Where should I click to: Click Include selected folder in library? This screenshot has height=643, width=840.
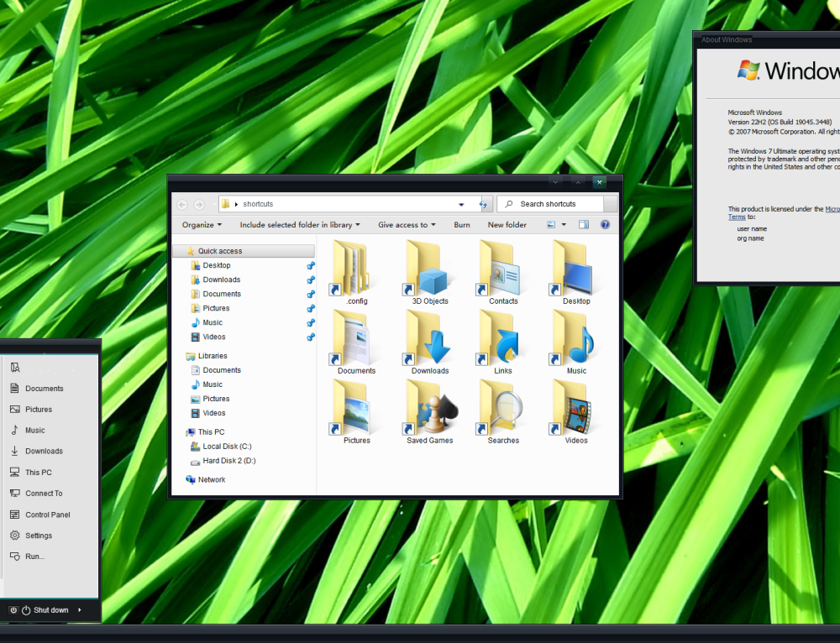coord(299,224)
